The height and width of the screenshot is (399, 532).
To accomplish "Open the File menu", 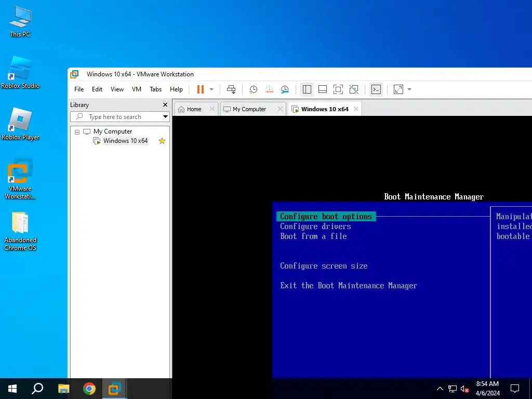I will [x=79, y=89].
